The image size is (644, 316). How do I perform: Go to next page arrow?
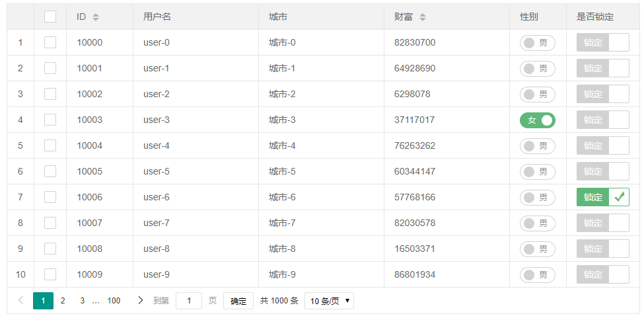140,301
